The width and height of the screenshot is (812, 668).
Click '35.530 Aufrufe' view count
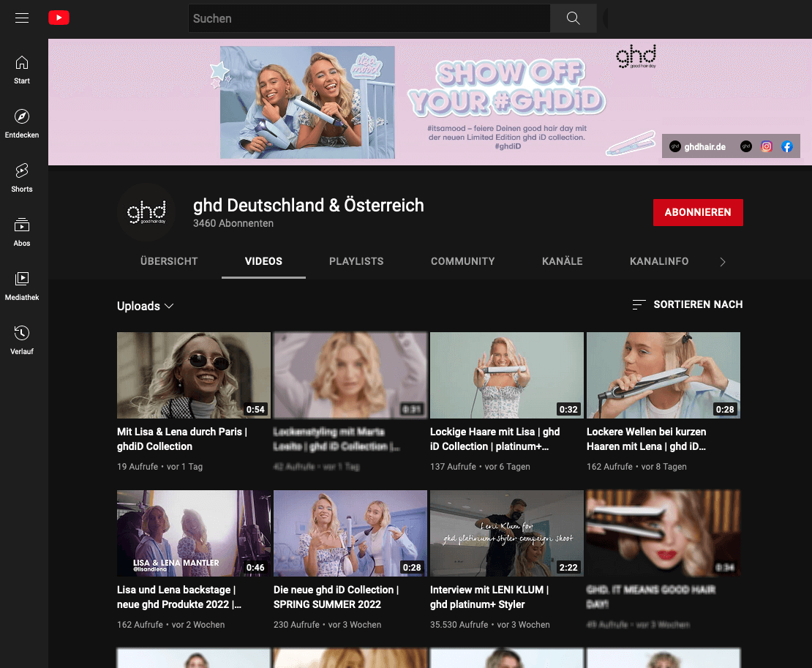point(459,625)
